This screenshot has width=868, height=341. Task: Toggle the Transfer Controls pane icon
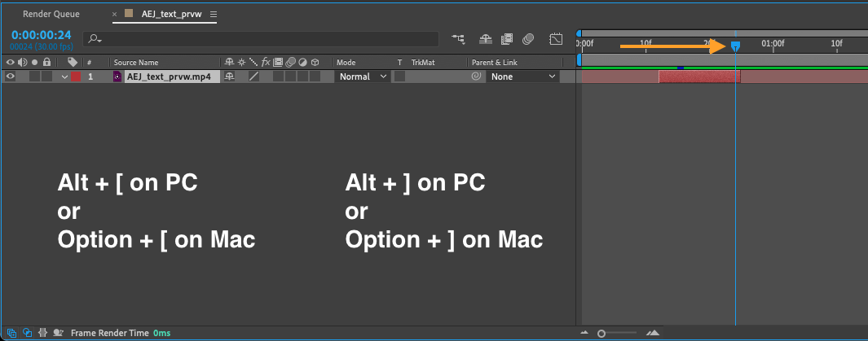tap(27, 333)
